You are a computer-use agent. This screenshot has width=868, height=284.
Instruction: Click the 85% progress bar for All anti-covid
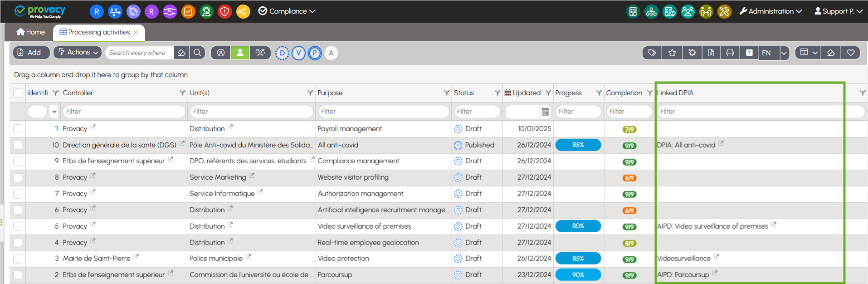click(x=578, y=145)
